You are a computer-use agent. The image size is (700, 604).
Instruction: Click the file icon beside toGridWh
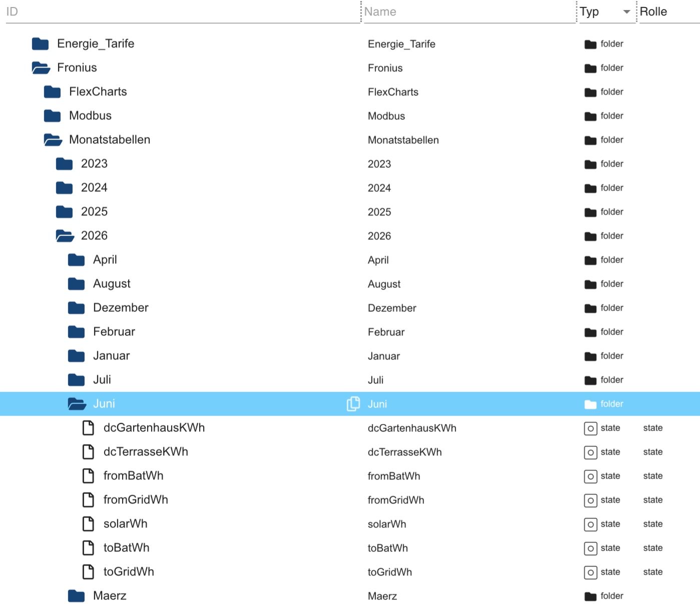tap(88, 571)
